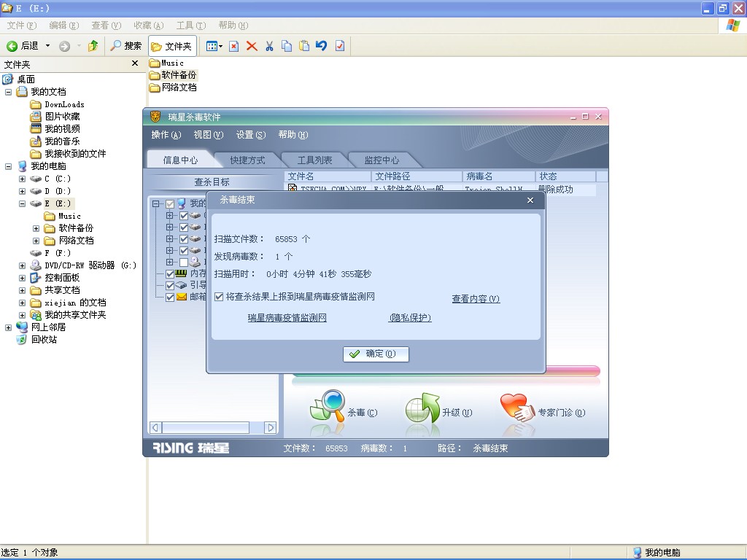Screen dimensions: 747x560
Task: Click the Properties checkmark toolbar icon
Action: 340,46
